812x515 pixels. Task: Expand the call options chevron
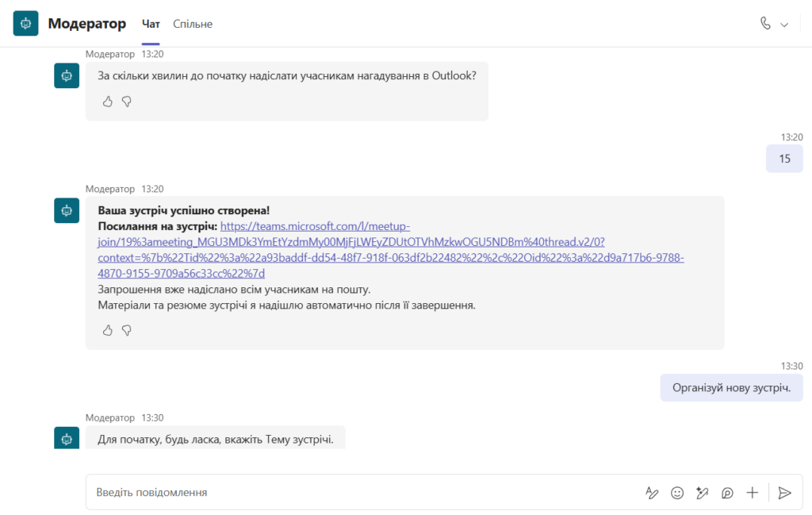point(784,25)
